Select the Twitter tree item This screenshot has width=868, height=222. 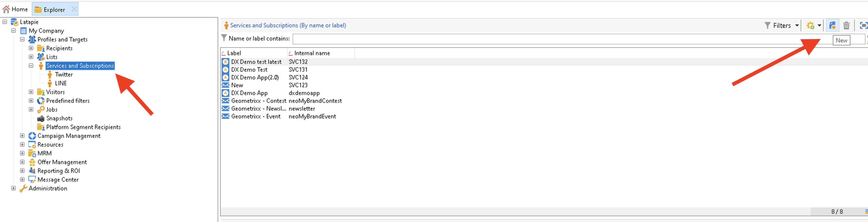click(64, 74)
